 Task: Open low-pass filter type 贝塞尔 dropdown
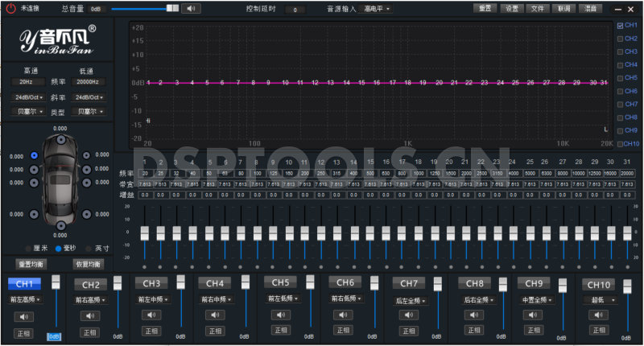pos(89,112)
